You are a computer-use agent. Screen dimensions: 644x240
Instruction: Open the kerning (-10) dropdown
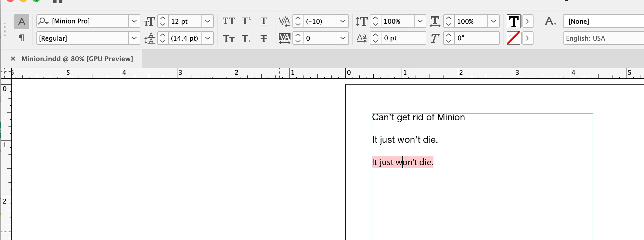pos(342,21)
